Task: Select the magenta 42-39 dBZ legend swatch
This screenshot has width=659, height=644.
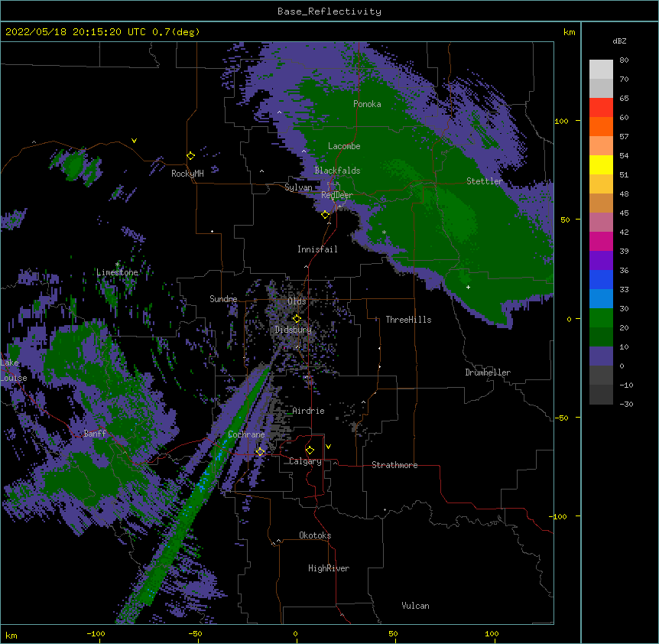Action: [x=601, y=241]
